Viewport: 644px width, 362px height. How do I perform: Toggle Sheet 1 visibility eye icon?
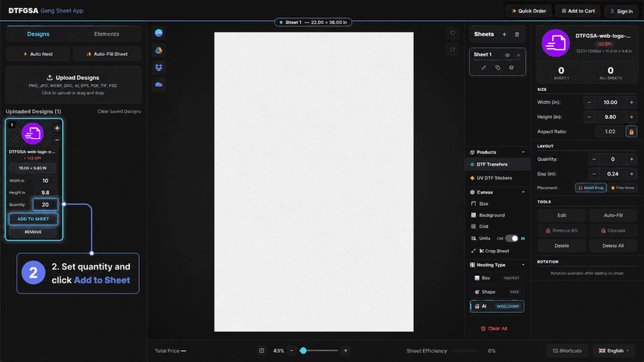pos(508,55)
